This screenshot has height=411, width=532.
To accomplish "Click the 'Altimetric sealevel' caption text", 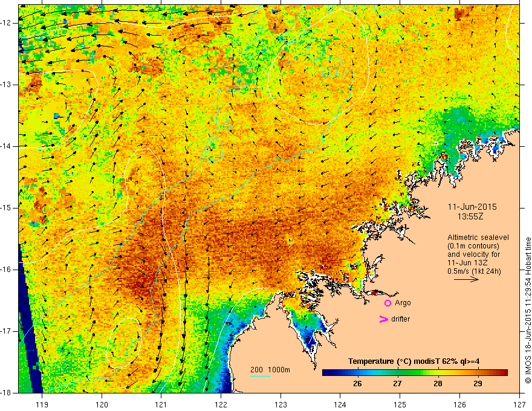I will click(478, 238).
